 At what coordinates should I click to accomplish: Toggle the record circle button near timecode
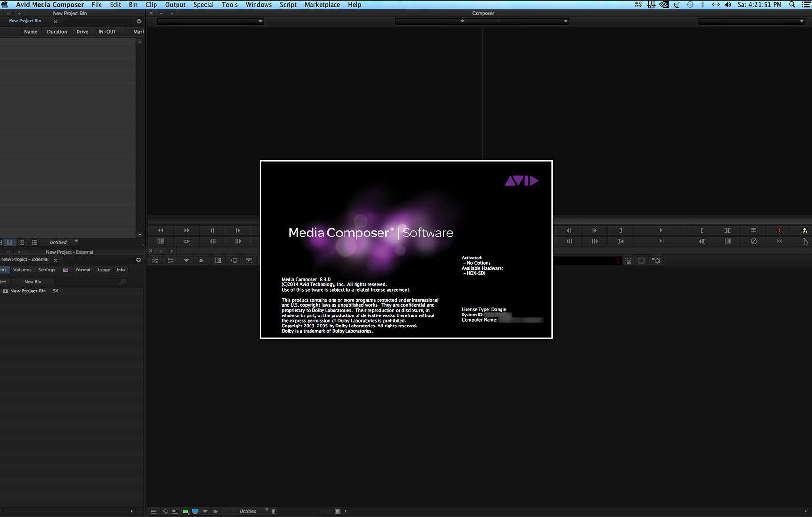coord(641,260)
